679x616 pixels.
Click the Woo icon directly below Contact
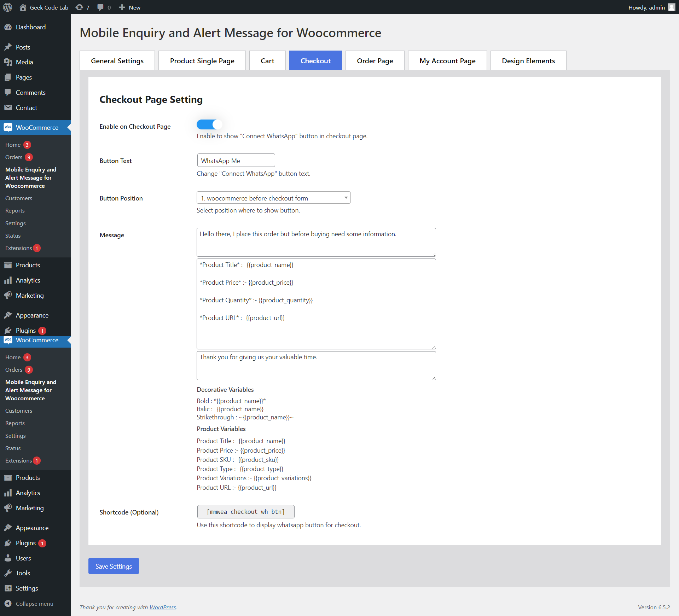point(8,127)
